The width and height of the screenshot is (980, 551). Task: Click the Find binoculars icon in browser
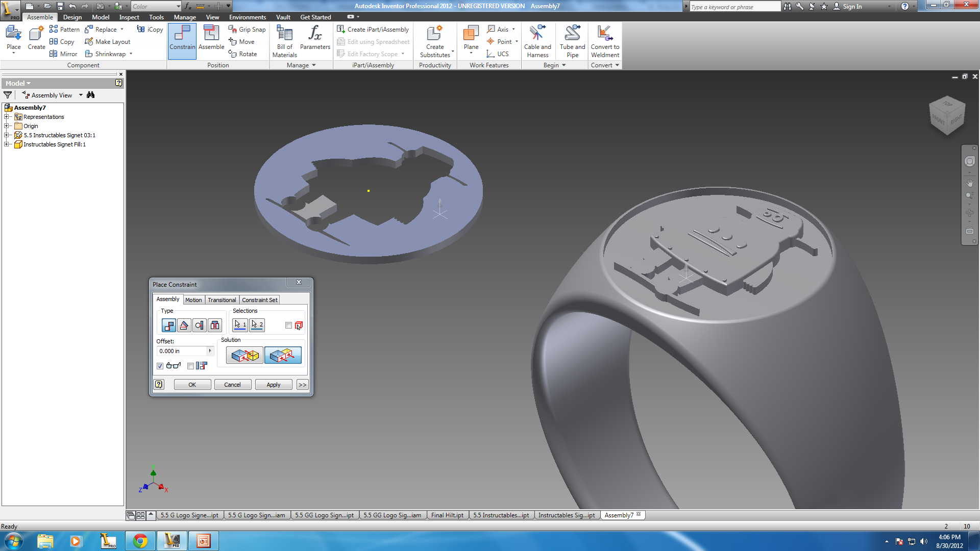[x=91, y=95]
